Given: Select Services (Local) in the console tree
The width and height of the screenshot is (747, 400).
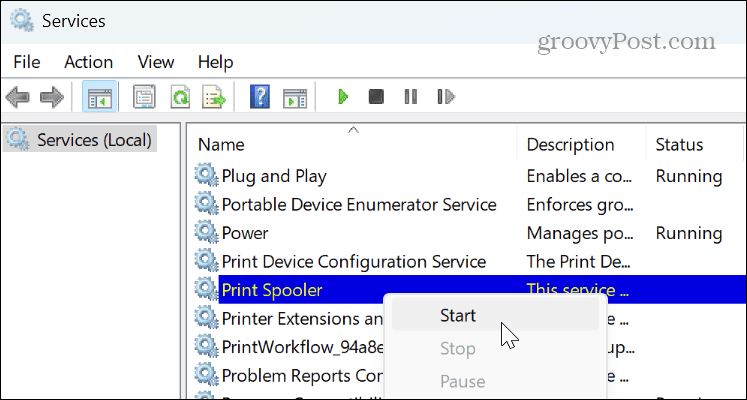Looking at the screenshot, I should coord(80,140).
